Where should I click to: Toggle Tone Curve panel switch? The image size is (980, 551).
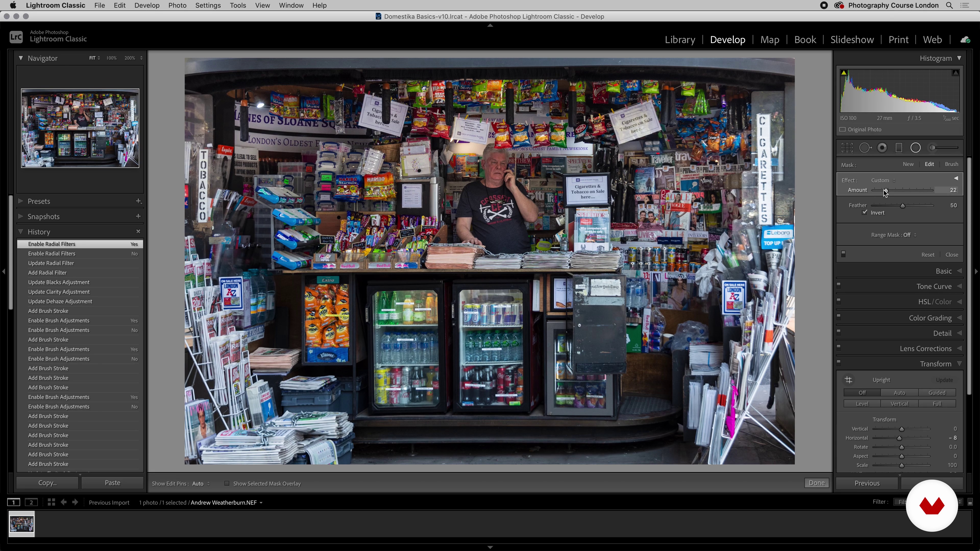pyautogui.click(x=838, y=285)
